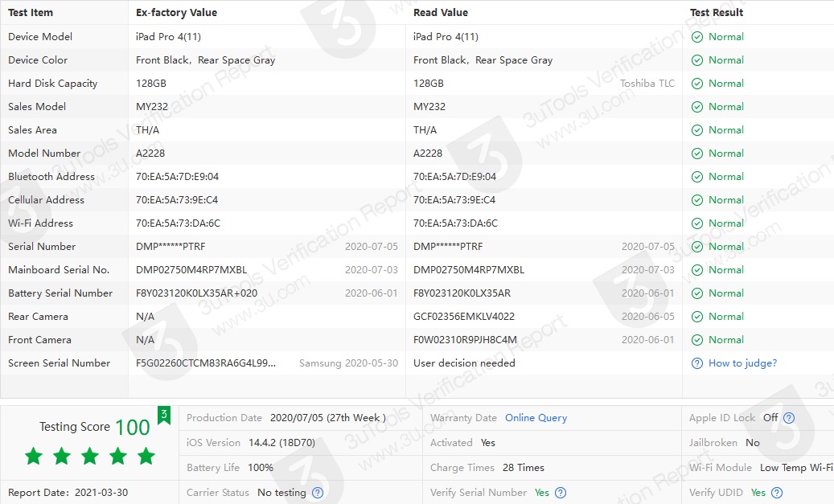
Task: Click the check icon in Device Color row
Action: tap(696, 60)
